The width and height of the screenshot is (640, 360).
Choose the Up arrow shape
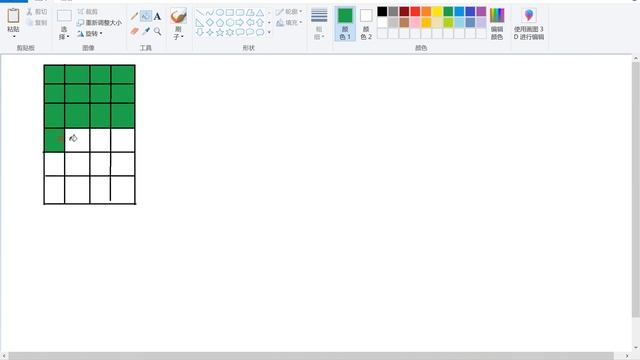pyautogui.click(x=260, y=22)
